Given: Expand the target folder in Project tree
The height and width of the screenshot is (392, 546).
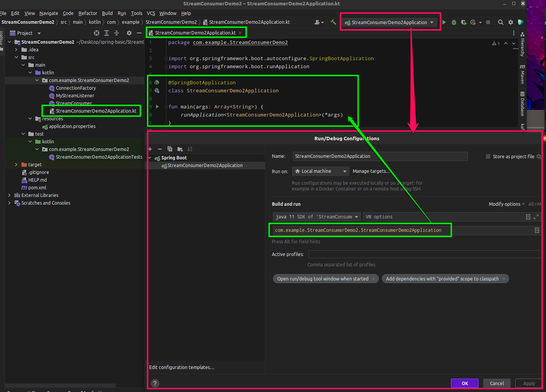Looking at the screenshot, I should [16, 164].
